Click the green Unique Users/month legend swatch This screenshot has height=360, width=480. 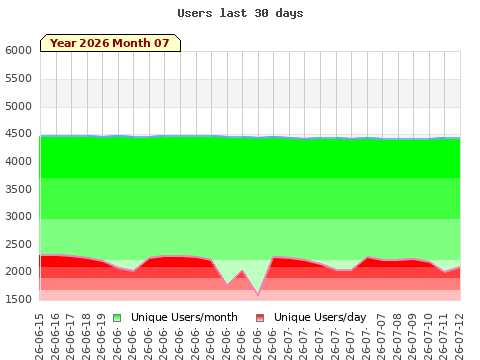click(117, 318)
